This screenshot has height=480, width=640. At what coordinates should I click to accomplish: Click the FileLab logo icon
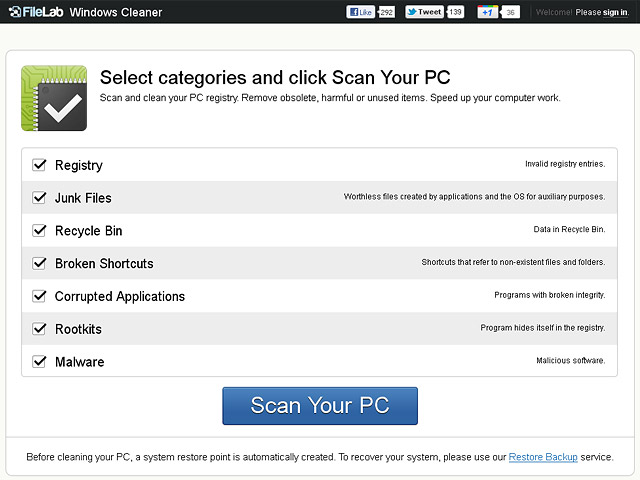click(15, 12)
